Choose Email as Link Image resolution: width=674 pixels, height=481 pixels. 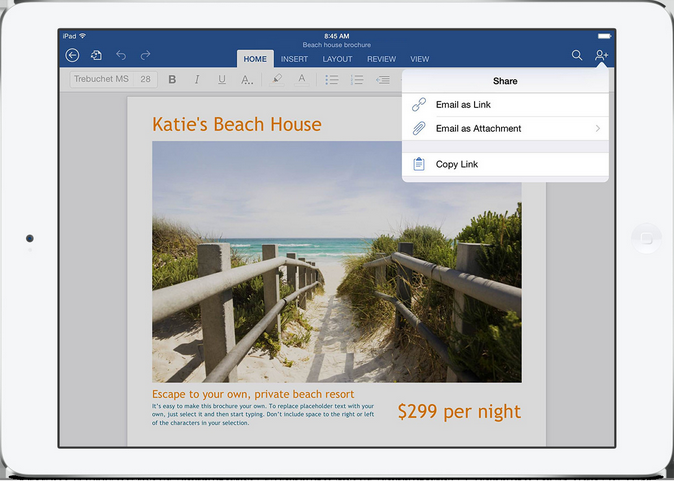coord(463,105)
